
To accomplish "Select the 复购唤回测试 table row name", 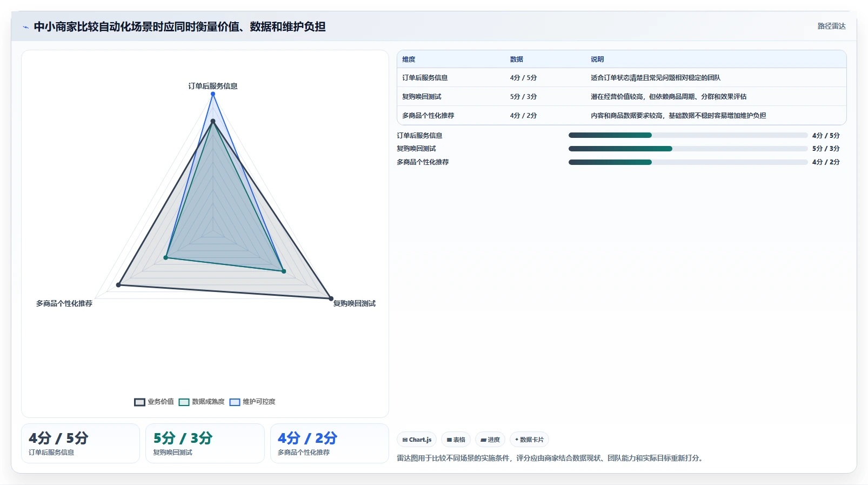I will tap(422, 97).
